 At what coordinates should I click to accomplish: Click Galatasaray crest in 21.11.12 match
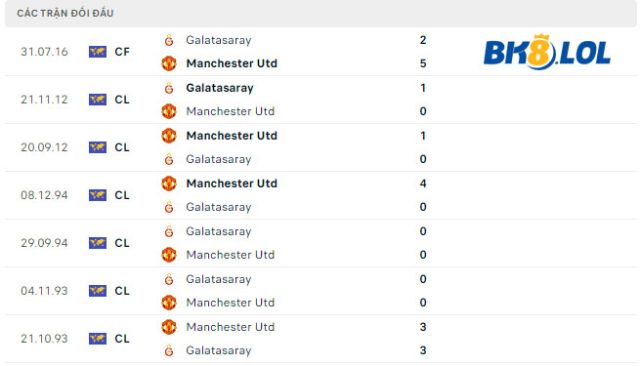point(169,88)
